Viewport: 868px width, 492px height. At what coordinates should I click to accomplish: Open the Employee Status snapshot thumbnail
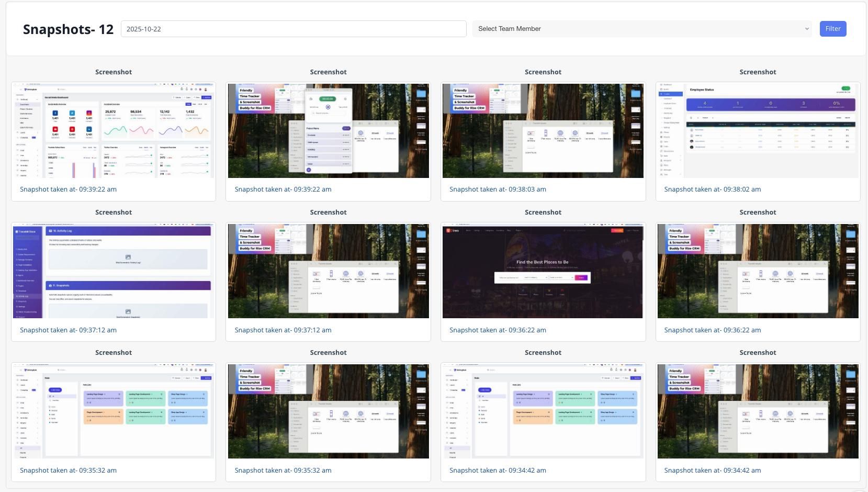click(758, 130)
